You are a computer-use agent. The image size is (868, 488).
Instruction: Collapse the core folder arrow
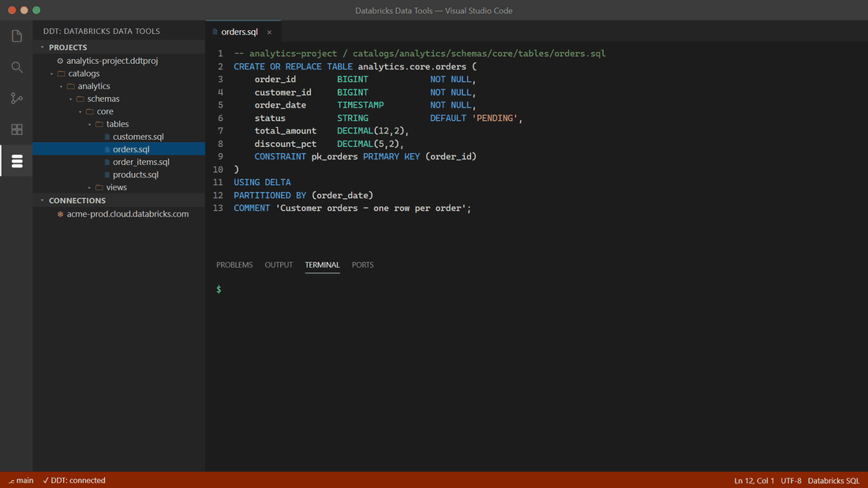click(x=80, y=112)
